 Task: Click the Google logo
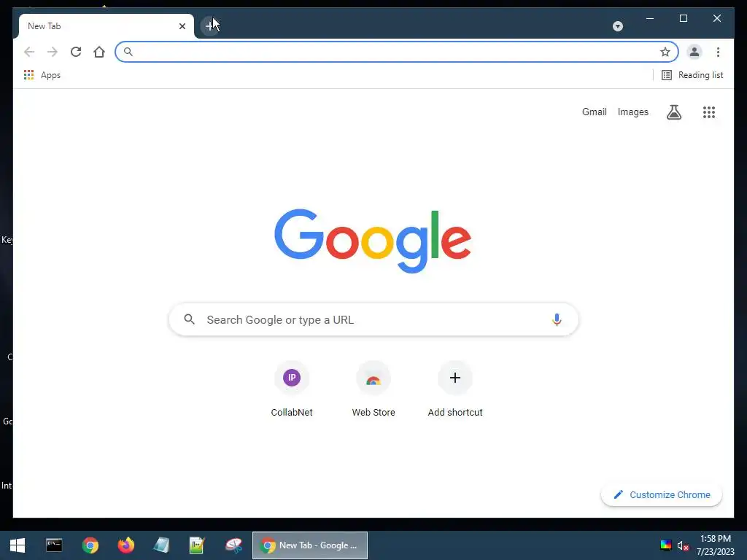pyautogui.click(x=373, y=241)
